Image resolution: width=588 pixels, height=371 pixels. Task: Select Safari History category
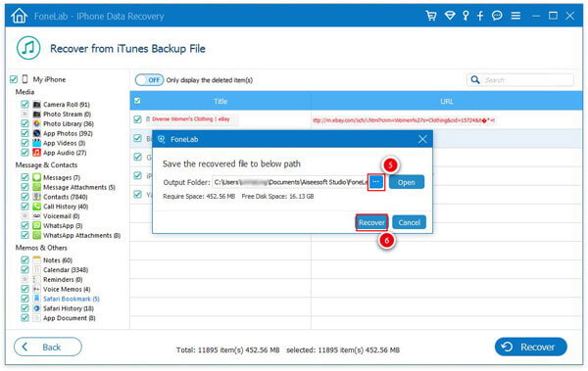(68, 308)
